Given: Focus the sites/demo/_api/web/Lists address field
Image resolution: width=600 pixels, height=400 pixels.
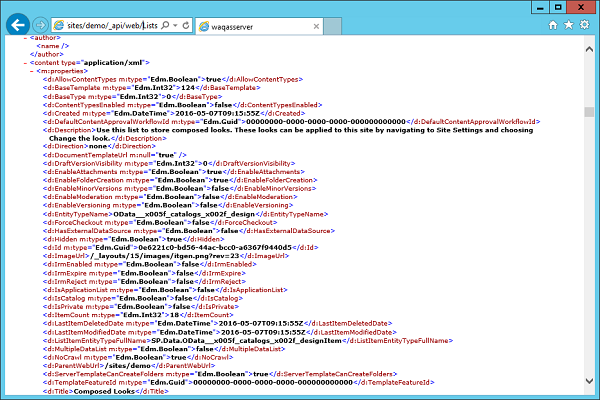Looking at the screenshot, I should (112, 25).
